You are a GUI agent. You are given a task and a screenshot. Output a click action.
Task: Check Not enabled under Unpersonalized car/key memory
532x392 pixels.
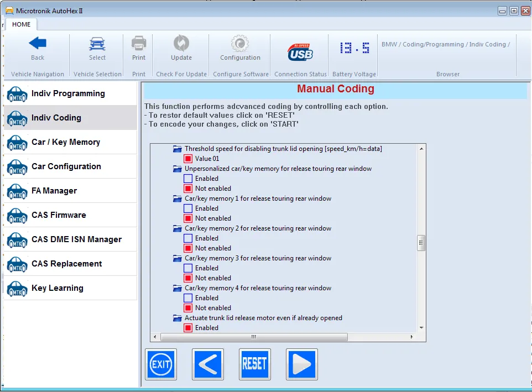[188, 188]
